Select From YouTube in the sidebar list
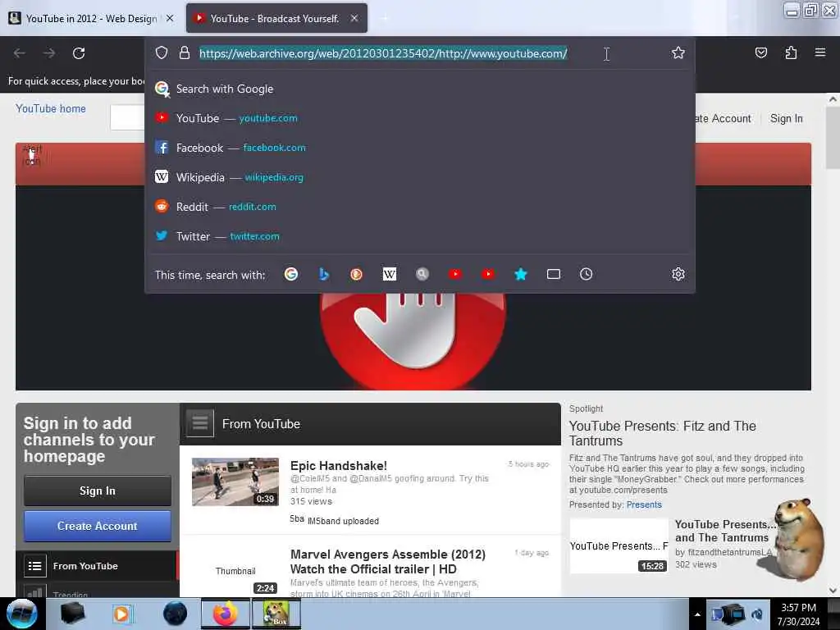 click(x=97, y=566)
